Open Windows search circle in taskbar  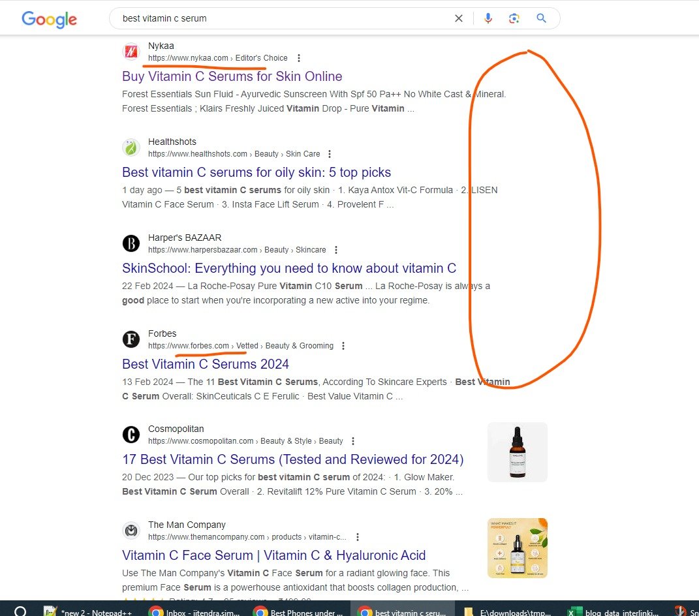(20, 611)
